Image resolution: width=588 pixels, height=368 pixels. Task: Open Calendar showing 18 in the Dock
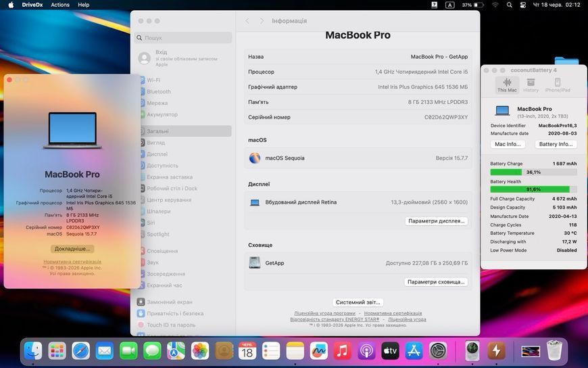(247, 351)
